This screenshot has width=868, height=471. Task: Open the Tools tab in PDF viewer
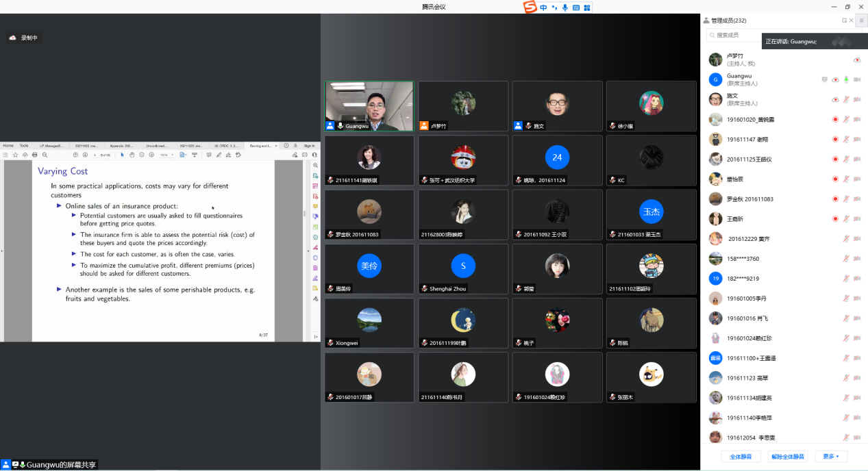click(24, 146)
